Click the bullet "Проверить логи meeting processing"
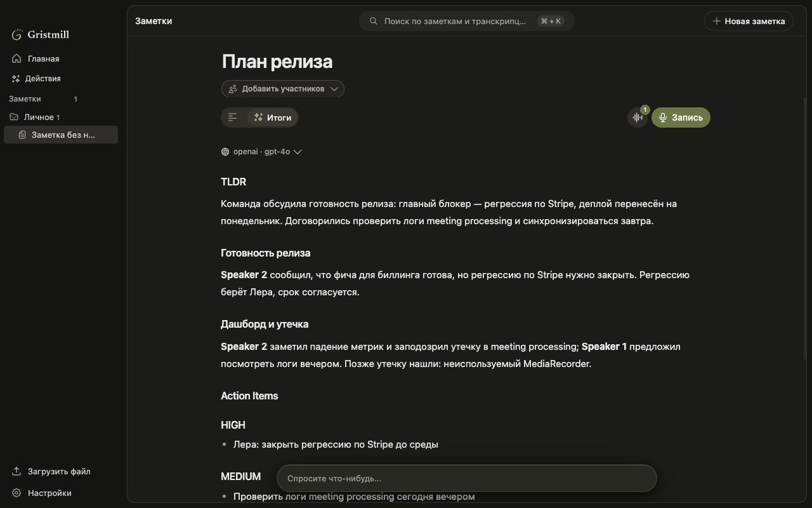Screen dimensions: 812x508 [x=354, y=497]
